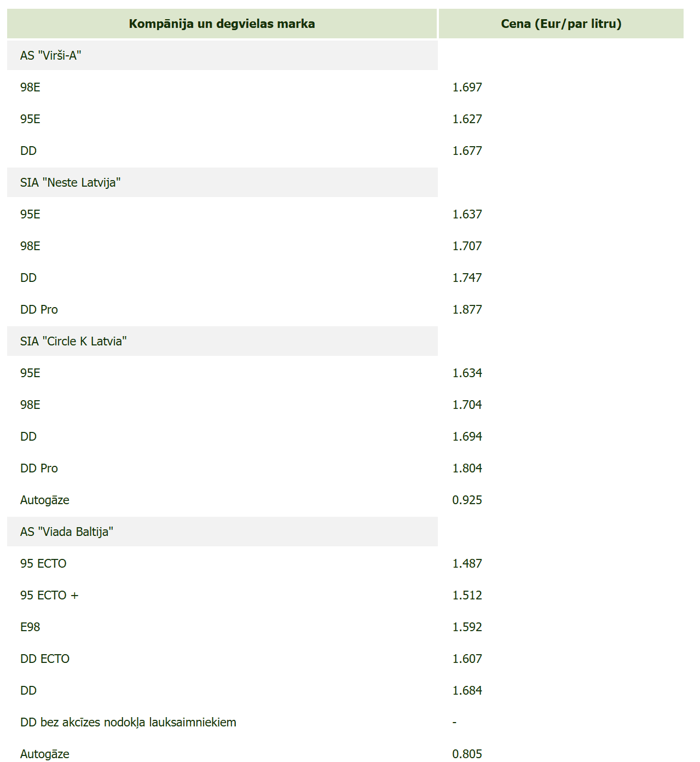This screenshot has width=700, height=762.
Task: Click the 1.634 price value
Action: coord(467,373)
